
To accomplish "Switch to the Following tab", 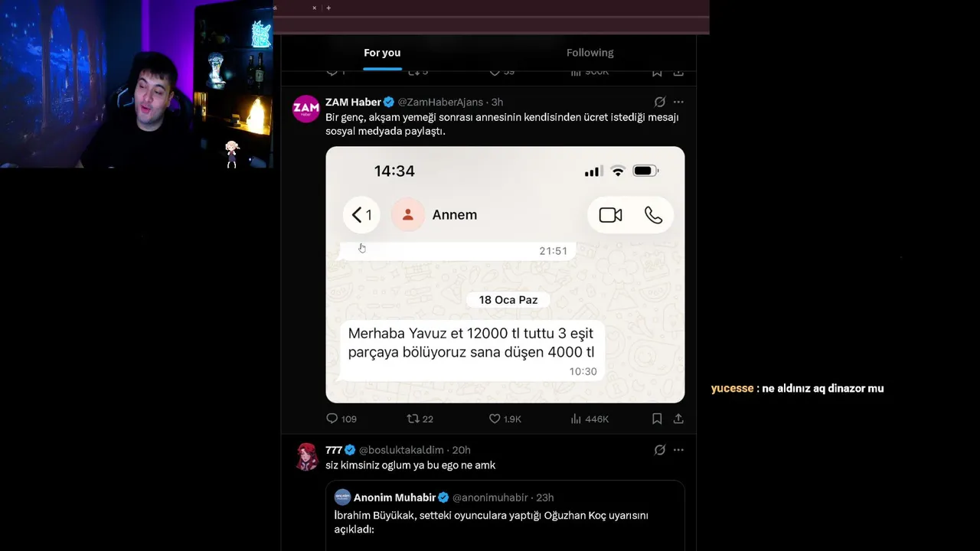I will pos(590,53).
